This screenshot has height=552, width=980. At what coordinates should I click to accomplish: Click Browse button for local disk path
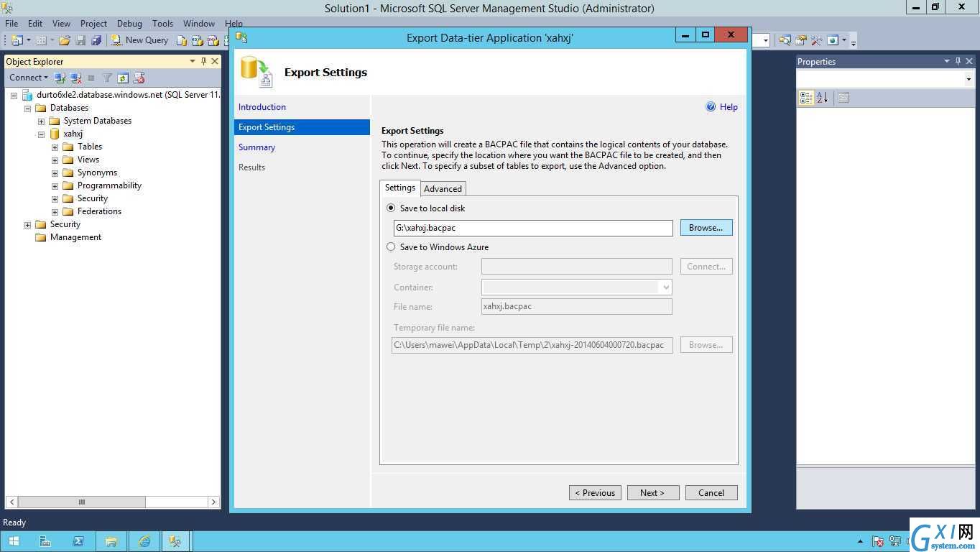coord(706,227)
